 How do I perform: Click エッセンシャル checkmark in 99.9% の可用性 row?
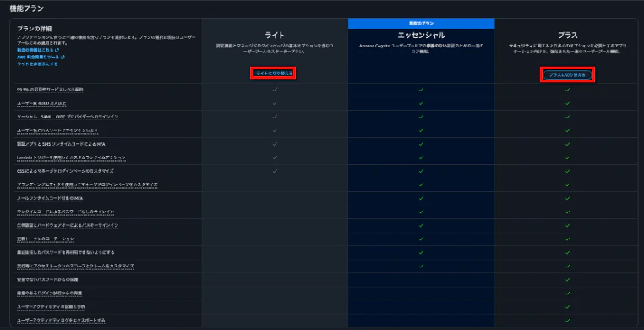(x=421, y=89)
